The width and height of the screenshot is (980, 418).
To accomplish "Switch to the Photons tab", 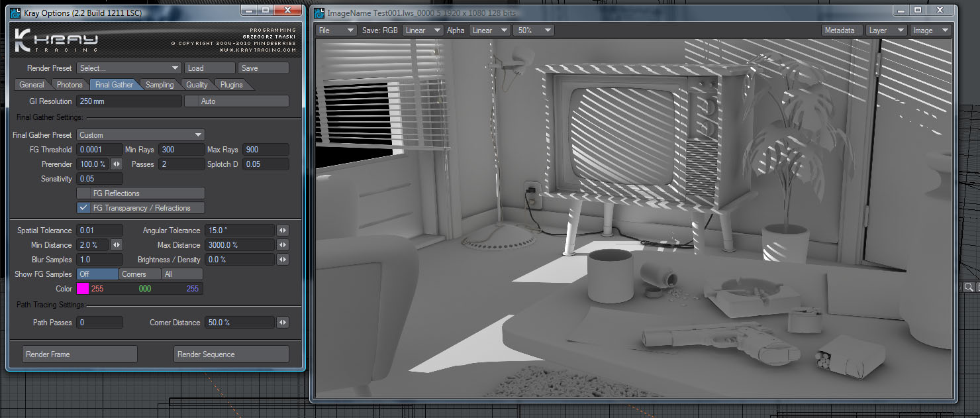I will tap(70, 85).
